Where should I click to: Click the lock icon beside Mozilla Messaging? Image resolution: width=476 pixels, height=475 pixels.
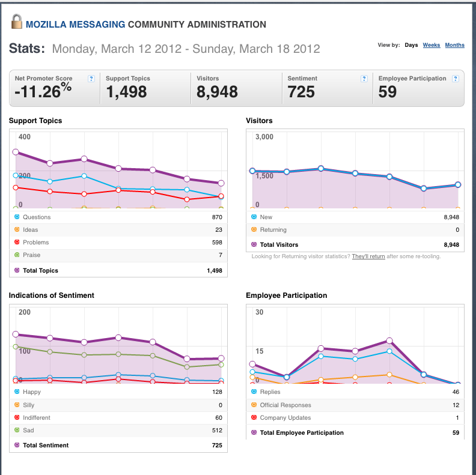pos(16,22)
